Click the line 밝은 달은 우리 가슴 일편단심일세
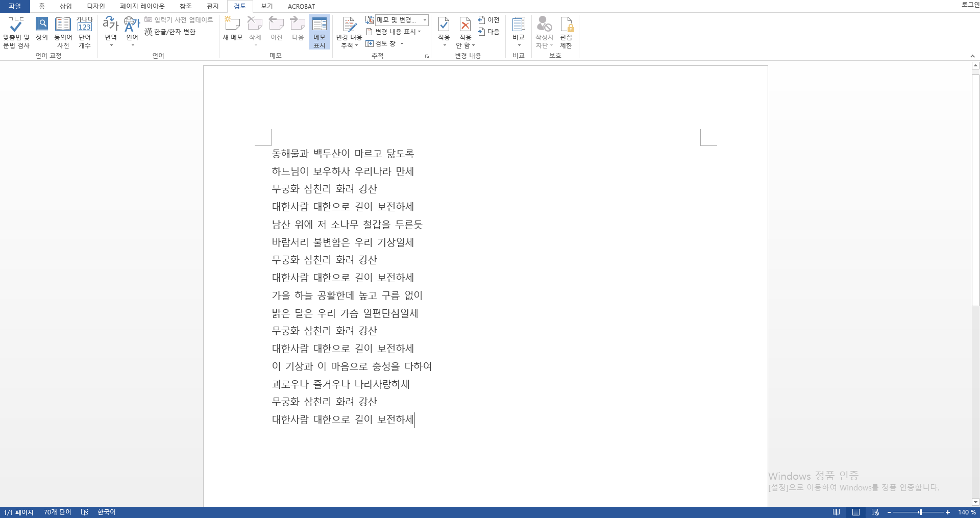 click(x=345, y=313)
